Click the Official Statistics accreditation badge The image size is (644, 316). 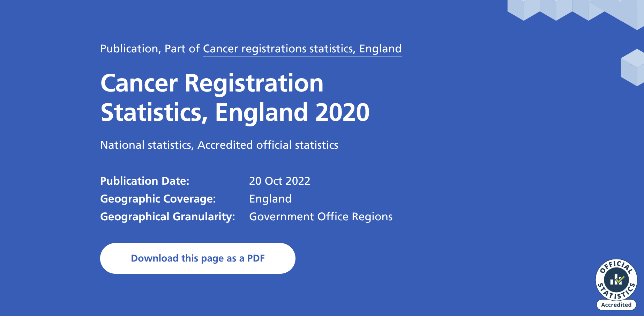click(616, 283)
